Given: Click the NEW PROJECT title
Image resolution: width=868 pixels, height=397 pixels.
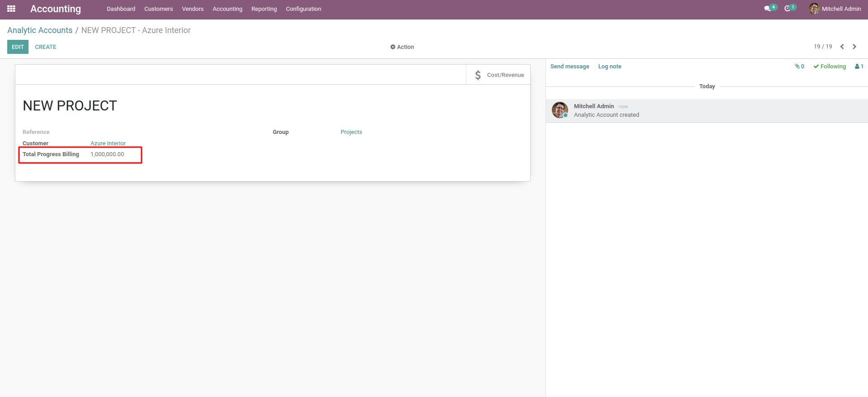Looking at the screenshot, I should click(70, 105).
